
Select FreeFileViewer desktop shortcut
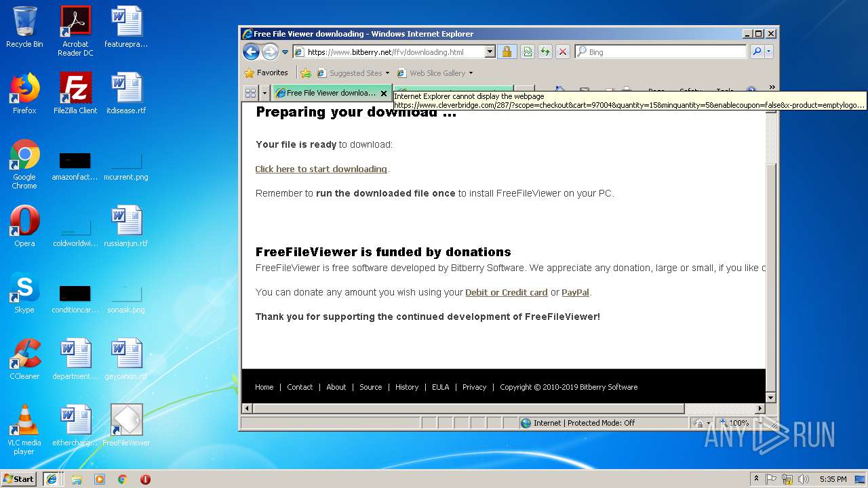point(126,426)
